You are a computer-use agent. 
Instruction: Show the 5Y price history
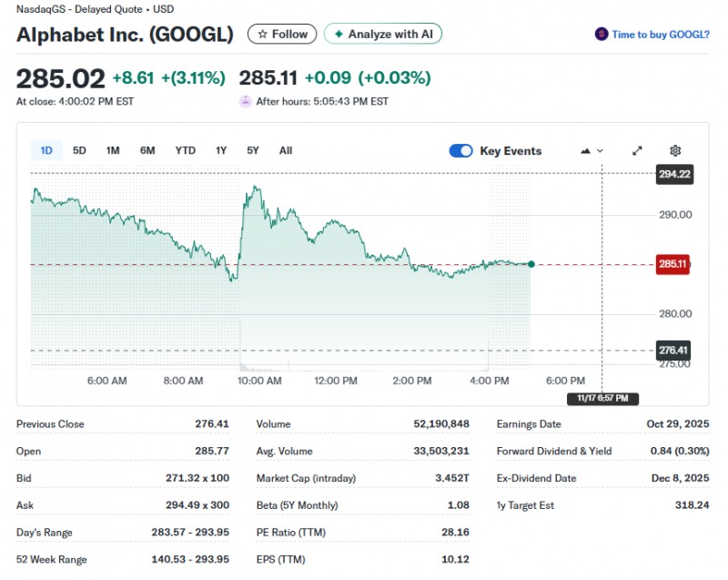point(253,150)
